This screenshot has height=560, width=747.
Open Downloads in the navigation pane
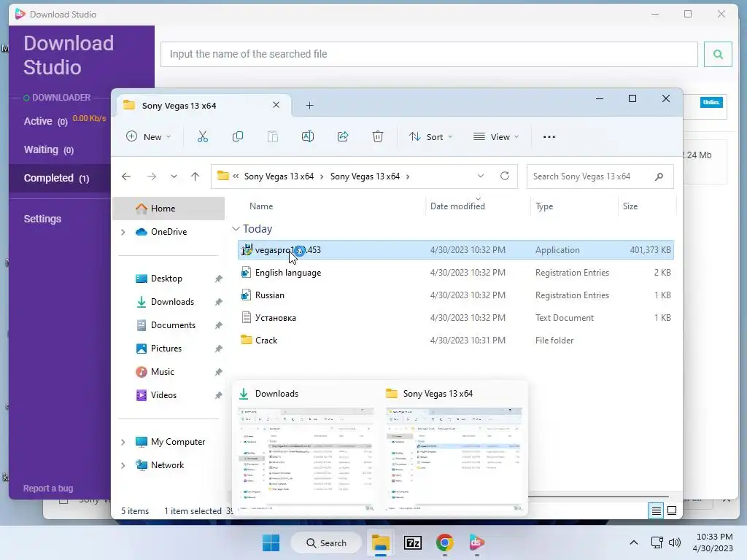tap(172, 302)
